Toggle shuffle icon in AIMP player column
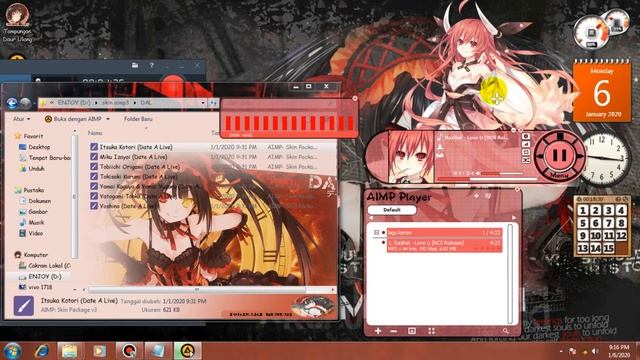Screen dimensions: 640x360 click(x=526, y=160)
